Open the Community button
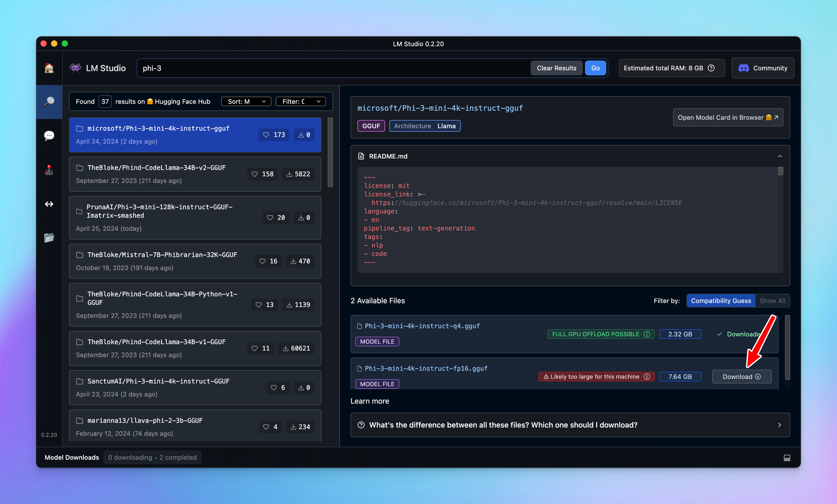 pos(763,68)
